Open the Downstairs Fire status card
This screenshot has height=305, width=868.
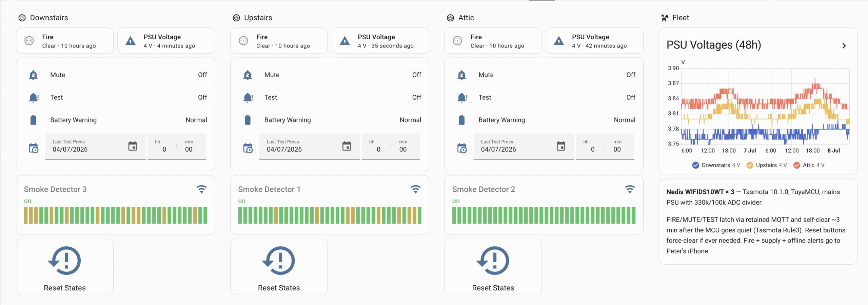pyautogui.click(x=65, y=41)
